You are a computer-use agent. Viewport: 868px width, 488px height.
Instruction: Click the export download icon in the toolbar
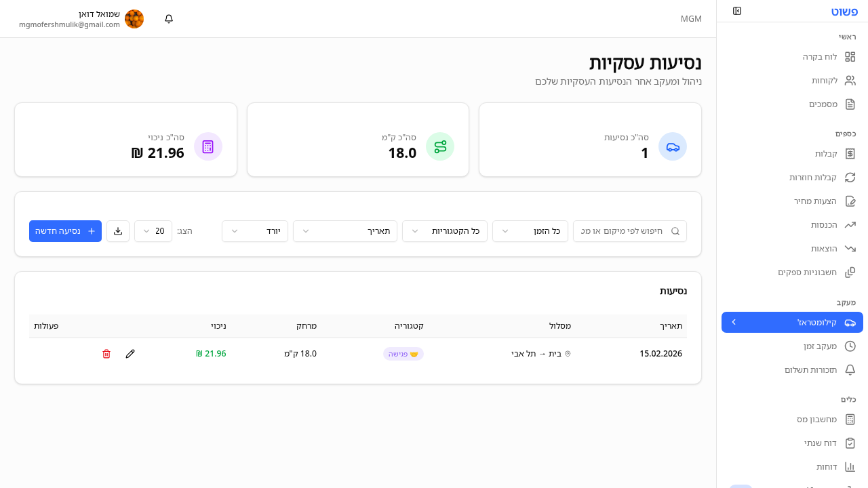click(x=117, y=231)
